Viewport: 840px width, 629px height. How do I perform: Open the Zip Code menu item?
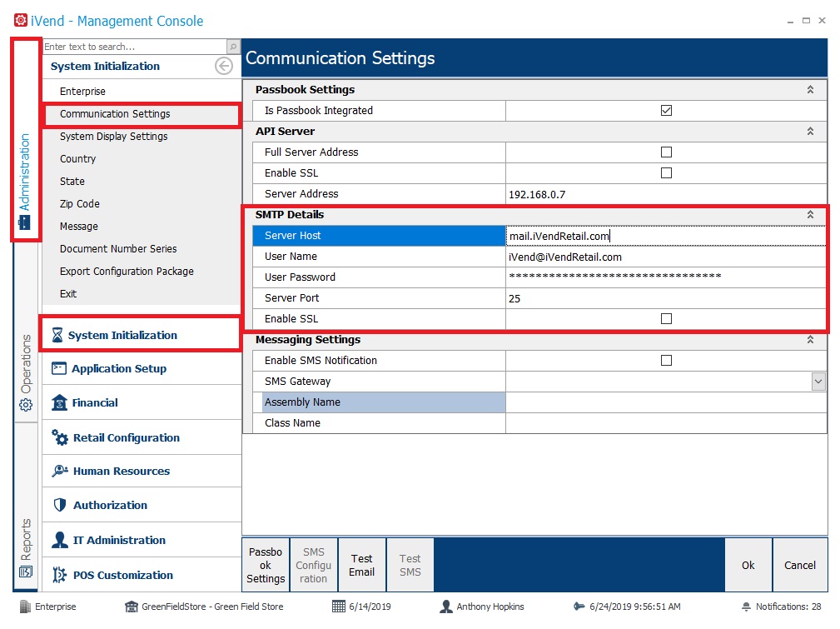point(80,204)
